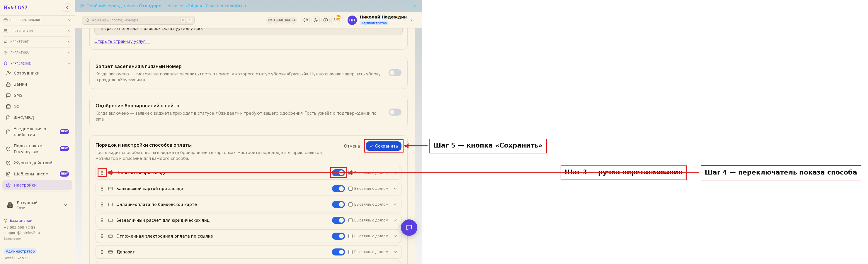Expand the Гости и CRM sidebar section
The height and width of the screenshot is (264, 868).
click(37, 31)
